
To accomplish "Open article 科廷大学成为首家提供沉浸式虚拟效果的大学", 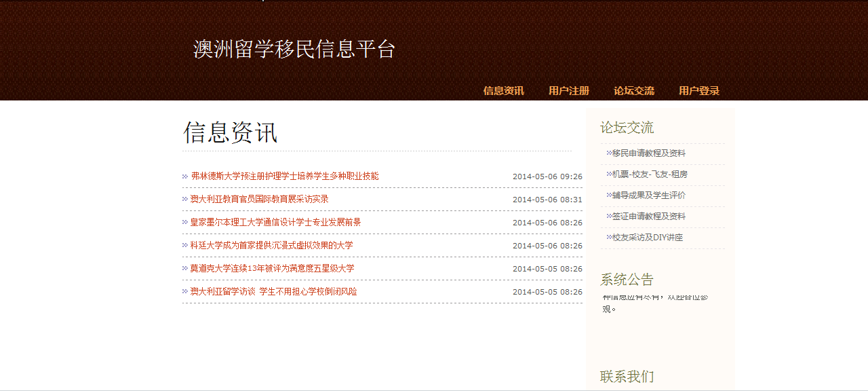I will coord(271,246).
